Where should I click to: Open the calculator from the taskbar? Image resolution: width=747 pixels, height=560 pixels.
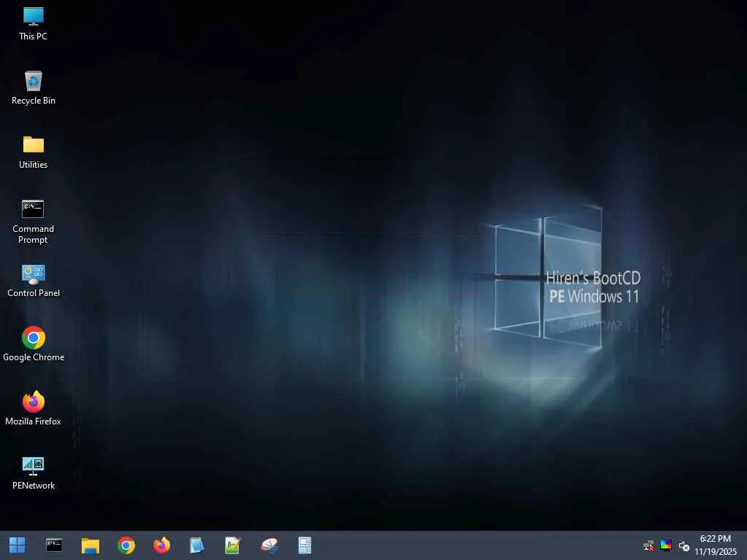point(305,545)
